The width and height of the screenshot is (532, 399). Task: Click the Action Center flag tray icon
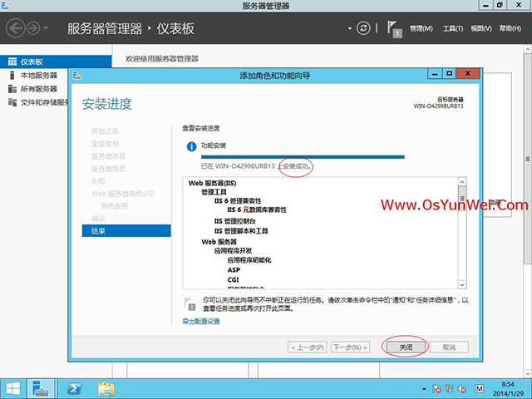pyautogui.click(x=436, y=388)
